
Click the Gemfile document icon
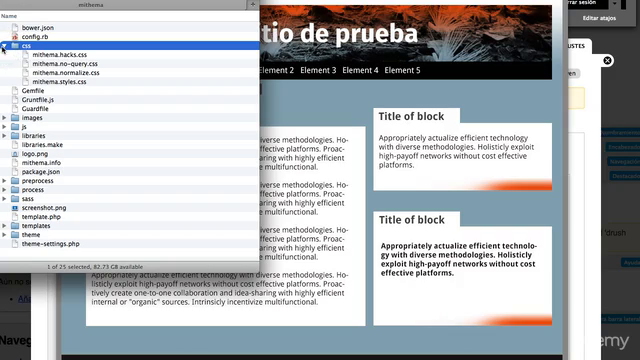tap(15, 91)
